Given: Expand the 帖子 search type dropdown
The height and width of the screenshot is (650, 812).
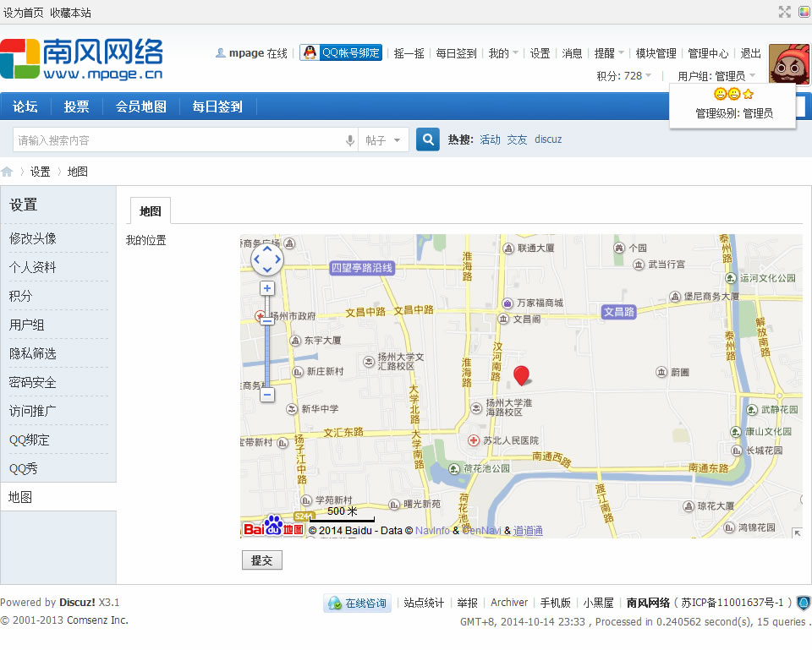Looking at the screenshot, I should tap(383, 140).
